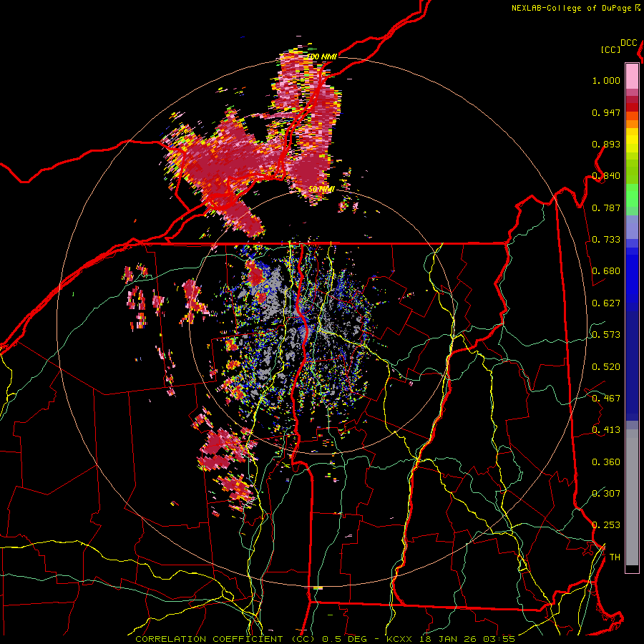The image size is (644, 644).
Task: Select the 0.307 legend value
Action: pos(606,494)
